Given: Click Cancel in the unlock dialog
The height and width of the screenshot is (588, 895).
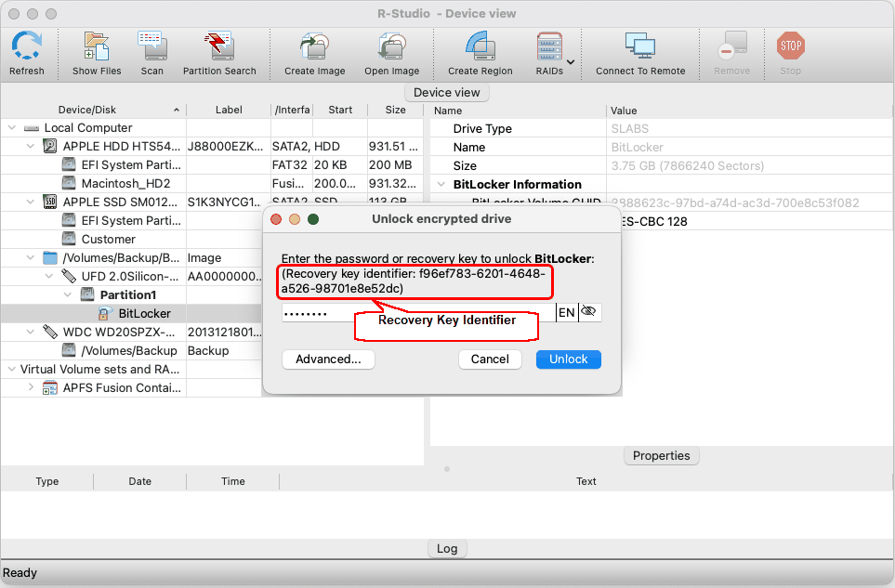Looking at the screenshot, I should coord(490,359).
